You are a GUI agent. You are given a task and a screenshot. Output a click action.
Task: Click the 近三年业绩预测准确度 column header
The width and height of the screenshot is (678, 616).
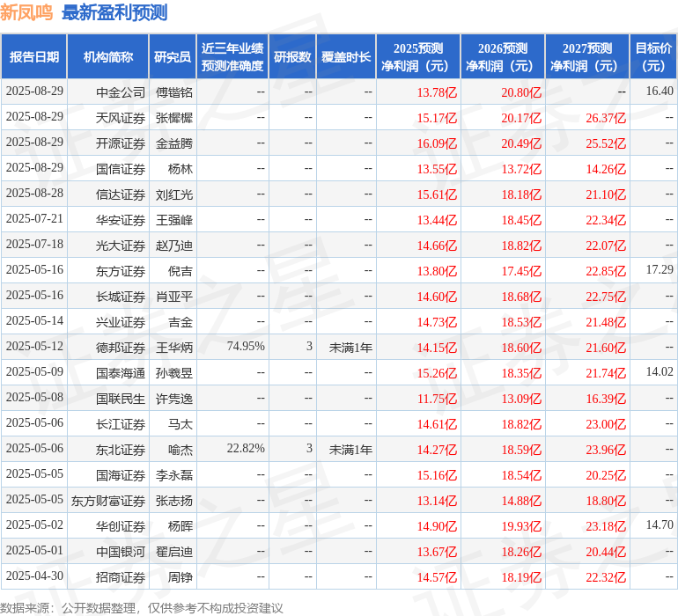click(232, 57)
